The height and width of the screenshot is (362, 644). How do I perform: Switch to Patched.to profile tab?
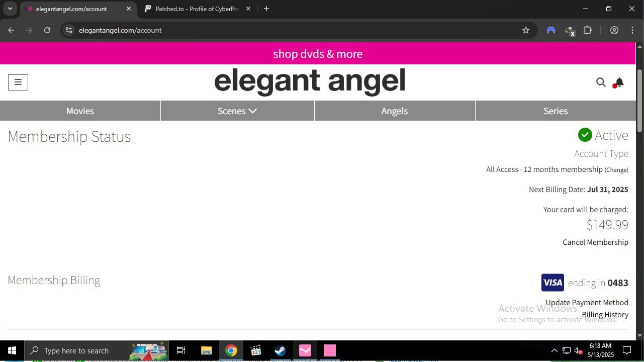[x=197, y=9]
